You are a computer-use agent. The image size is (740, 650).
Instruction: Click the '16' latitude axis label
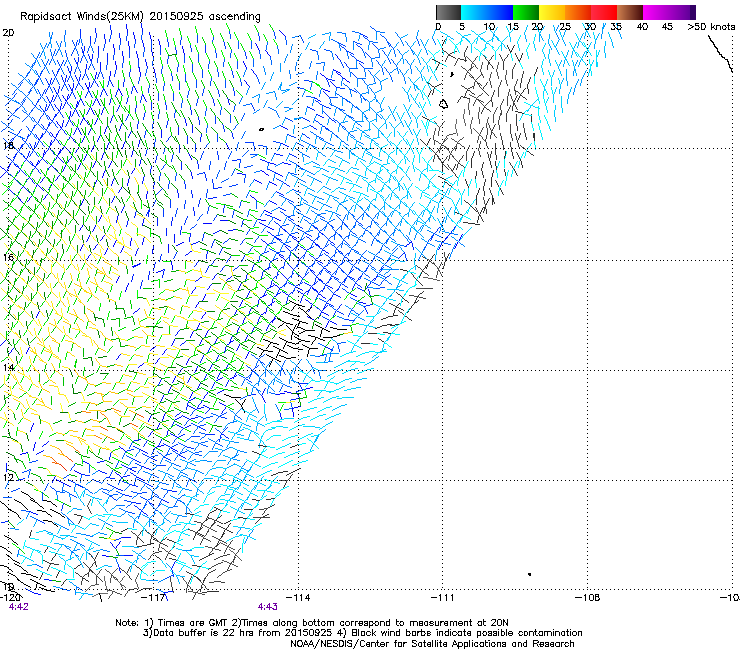point(8,257)
